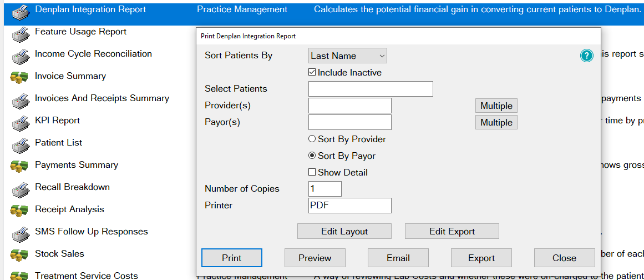Click into the Select Patients field

pyautogui.click(x=370, y=89)
